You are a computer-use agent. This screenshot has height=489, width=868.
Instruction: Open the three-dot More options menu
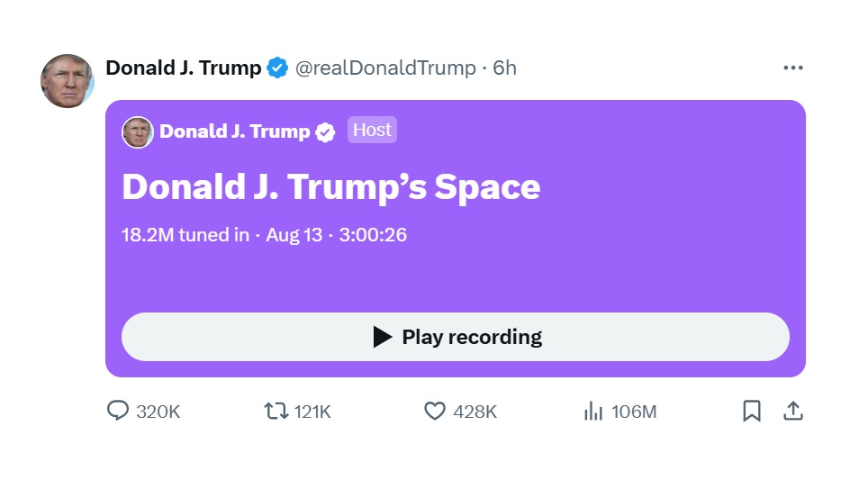(x=792, y=68)
